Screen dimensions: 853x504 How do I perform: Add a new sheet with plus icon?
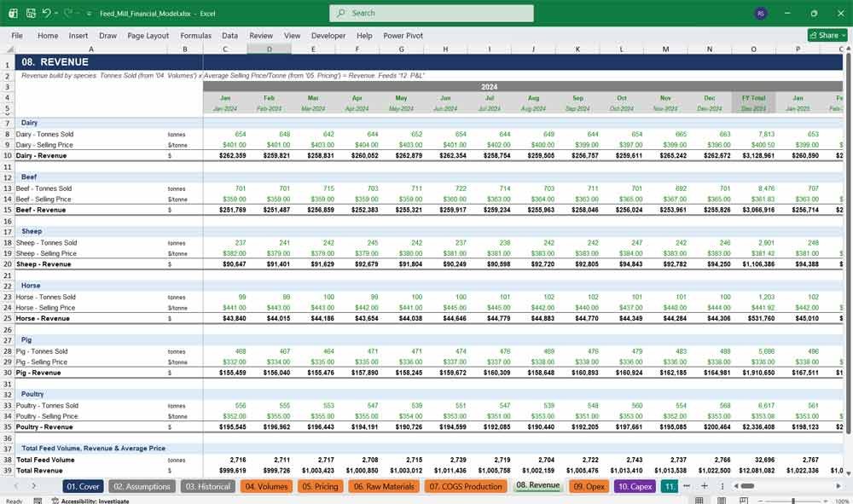click(704, 486)
